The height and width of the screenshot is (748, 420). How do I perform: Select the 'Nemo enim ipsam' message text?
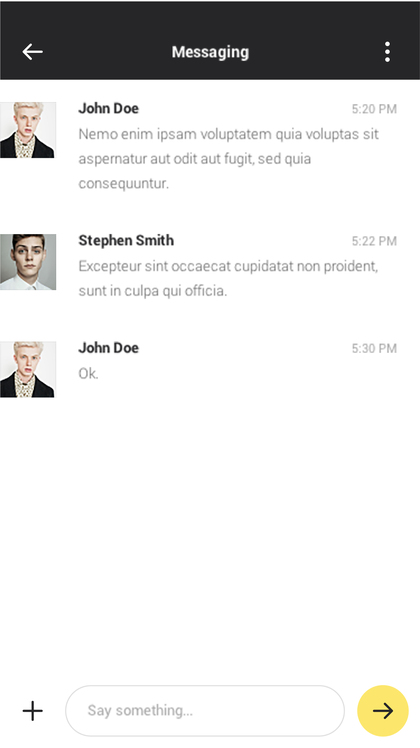coord(229,158)
